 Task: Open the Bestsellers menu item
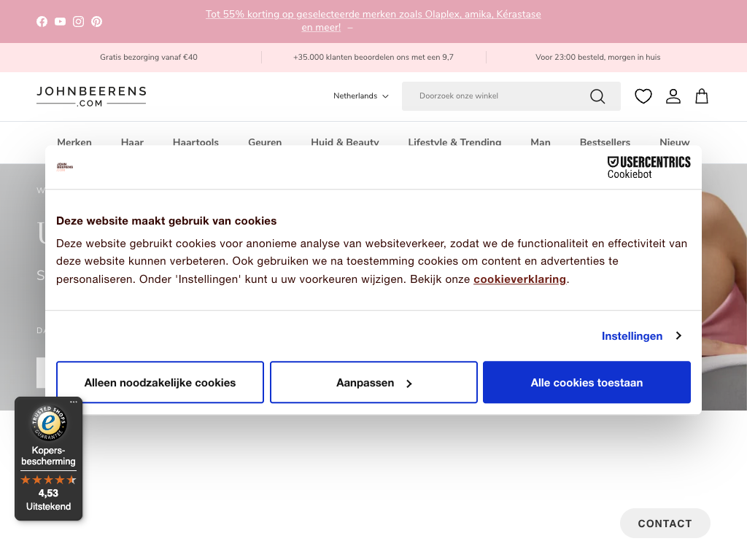coord(605,142)
